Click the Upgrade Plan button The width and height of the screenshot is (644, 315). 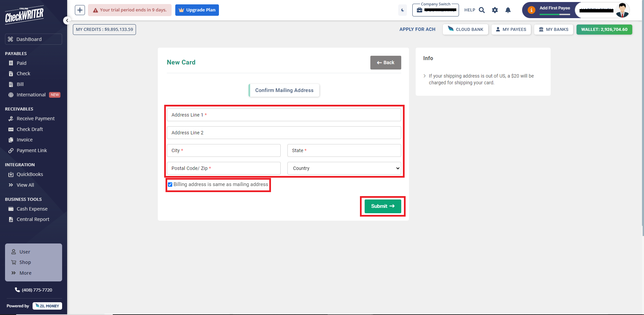pos(197,10)
